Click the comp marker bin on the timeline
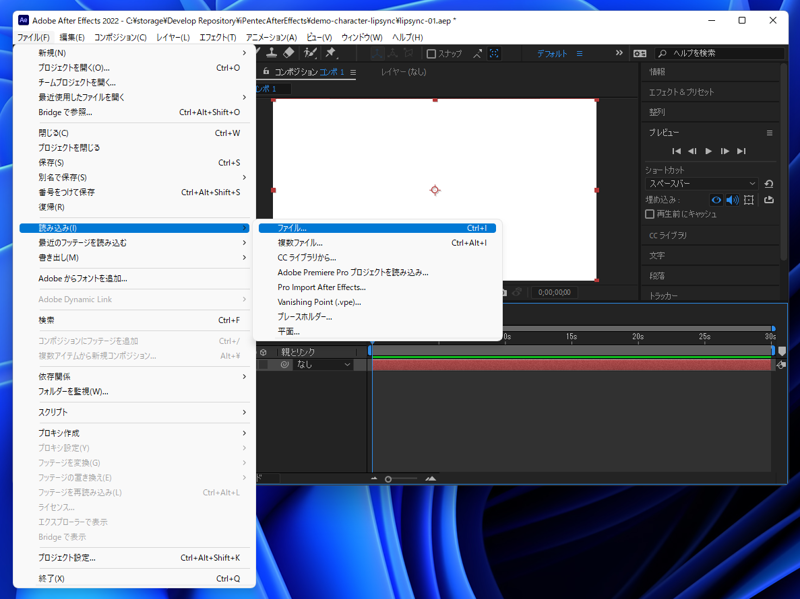Viewport: 800px width, 599px height. (x=782, y=351)
